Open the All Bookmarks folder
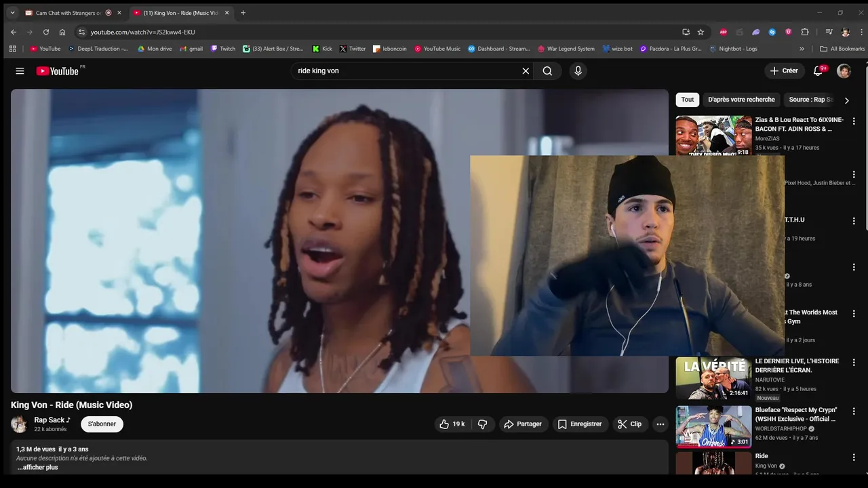 pos(842,49)
